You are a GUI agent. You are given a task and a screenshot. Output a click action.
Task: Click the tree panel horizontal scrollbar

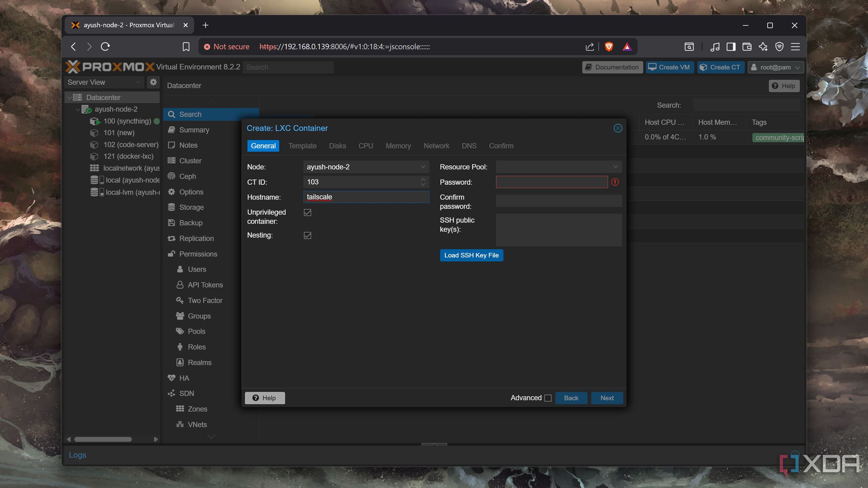(x=103, y=439)
